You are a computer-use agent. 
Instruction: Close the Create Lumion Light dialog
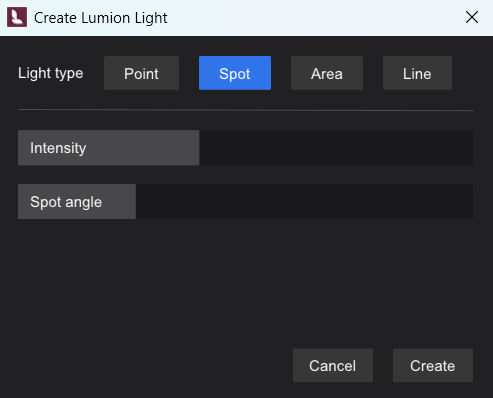[x=472, y=17]
